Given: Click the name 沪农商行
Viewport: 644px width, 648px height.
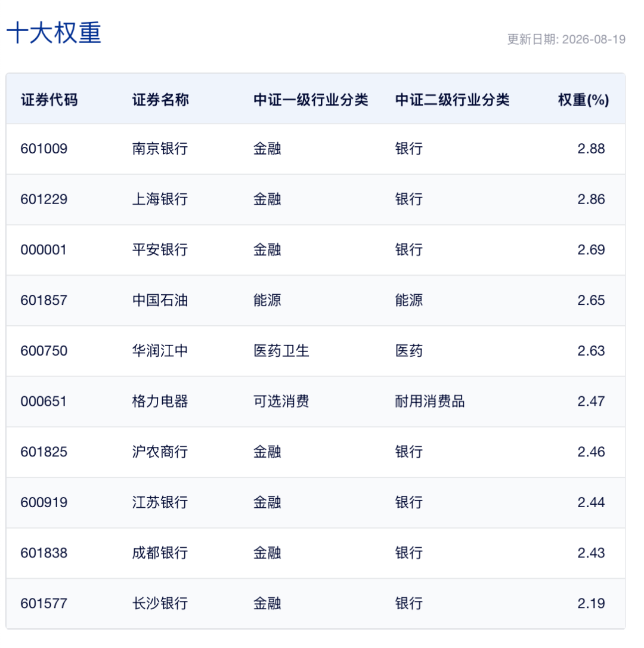Looking at the screenshot, I should tap(160, 452).
